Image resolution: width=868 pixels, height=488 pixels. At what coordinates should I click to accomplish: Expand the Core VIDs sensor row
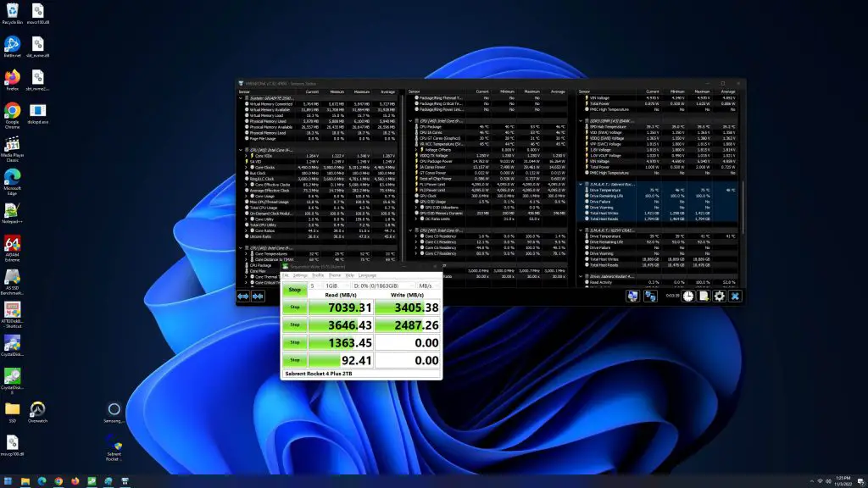247,156
